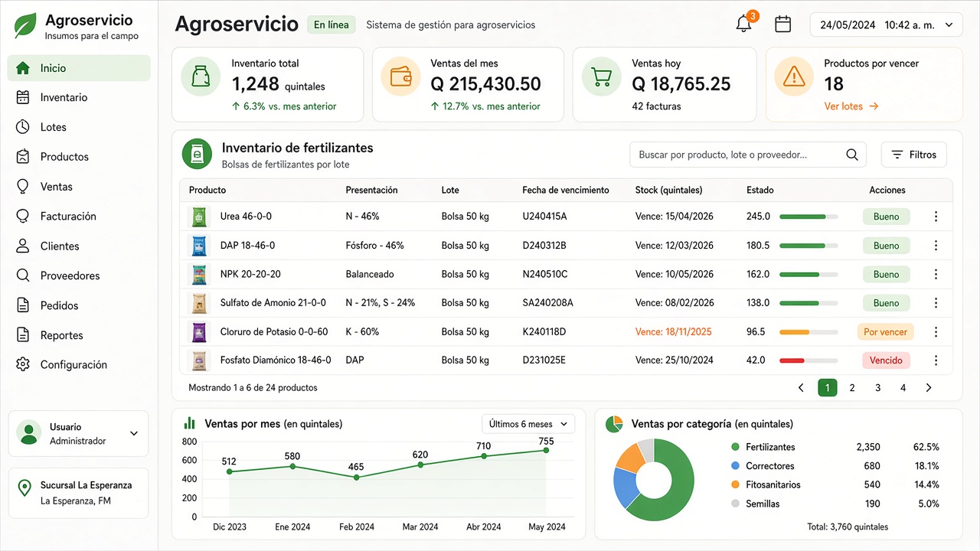Click the May 2024 chart data point

(x=547, y=450)
